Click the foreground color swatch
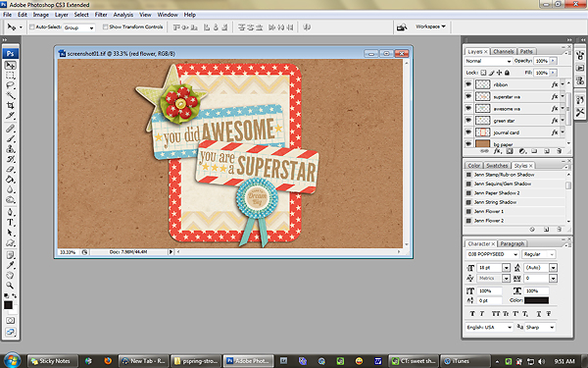The image size is (588, 368). [x=8, y=305]
